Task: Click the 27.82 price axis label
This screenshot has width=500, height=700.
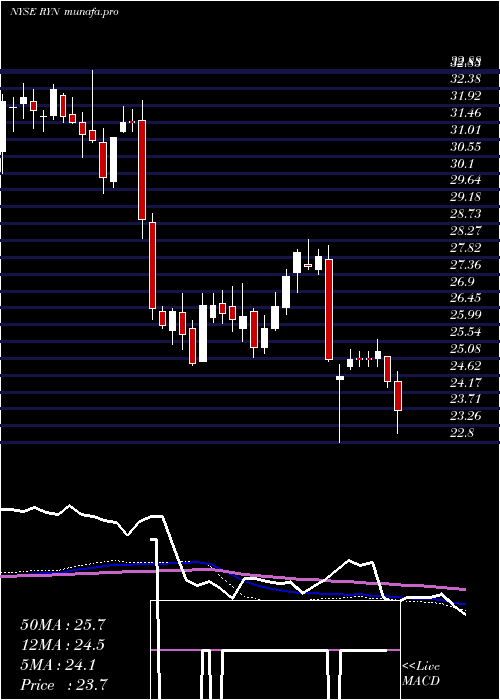Action: pyautogui.click(x=465, y=248)
